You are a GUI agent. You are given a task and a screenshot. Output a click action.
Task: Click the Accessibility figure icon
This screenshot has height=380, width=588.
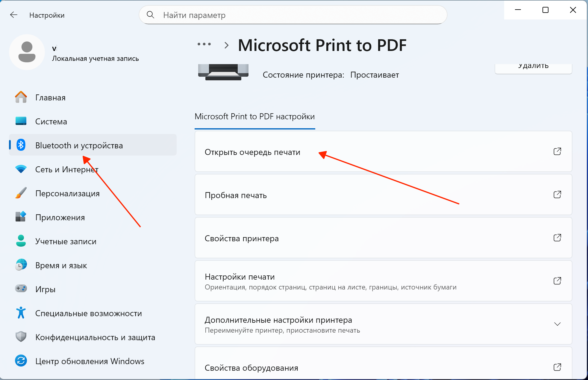coord(21,313)
